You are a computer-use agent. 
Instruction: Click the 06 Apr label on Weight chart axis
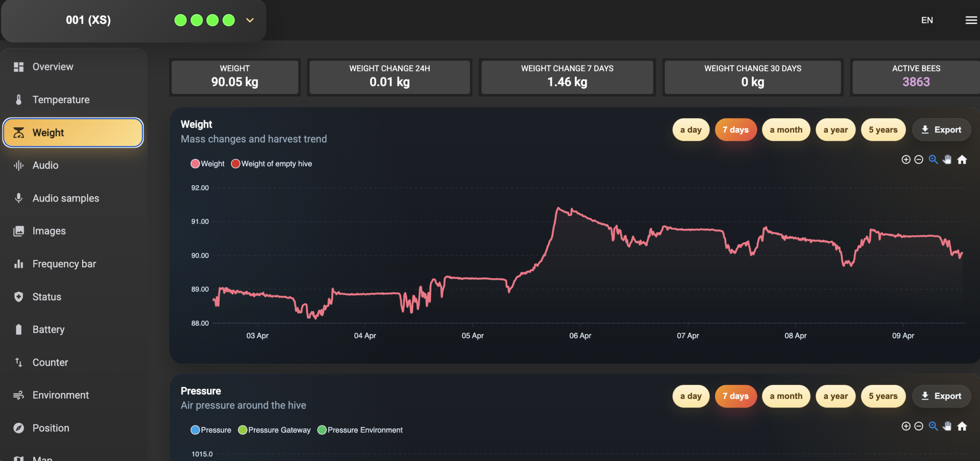580,336
